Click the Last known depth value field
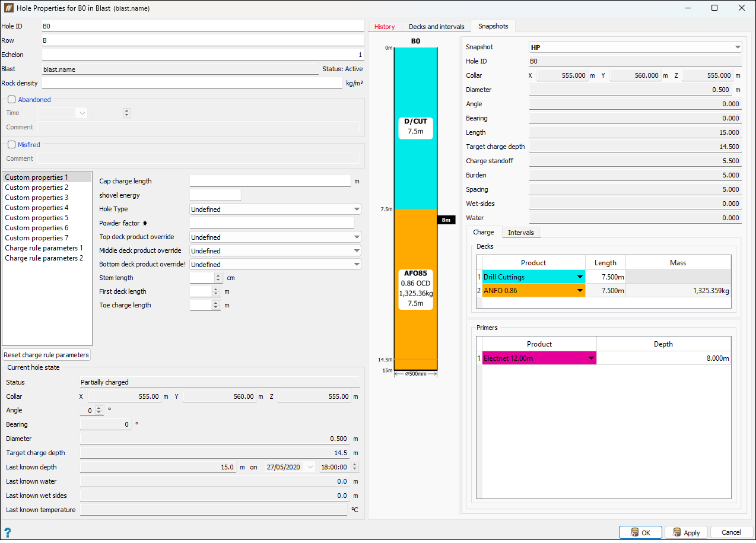756x543 pixels. pos(158,467)
